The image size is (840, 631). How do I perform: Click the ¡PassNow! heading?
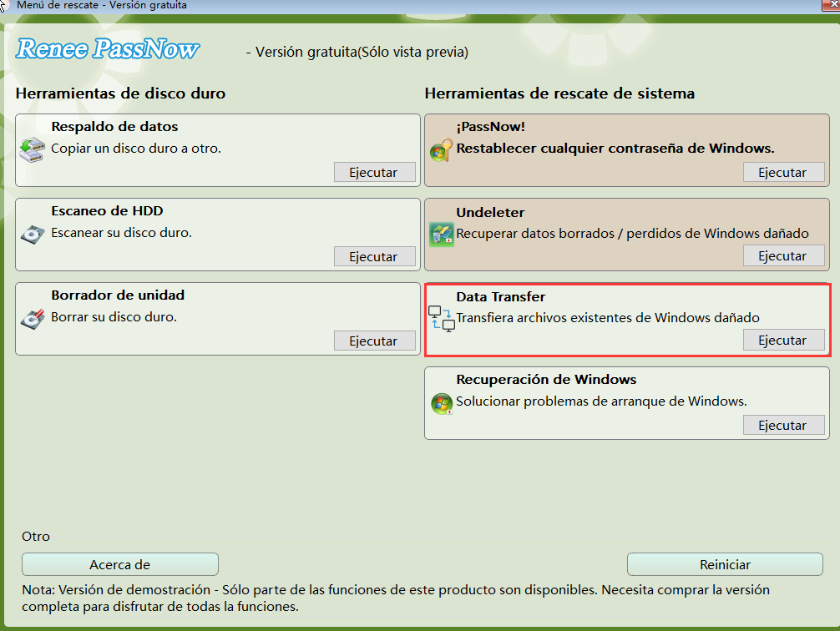tap(491, 127)
